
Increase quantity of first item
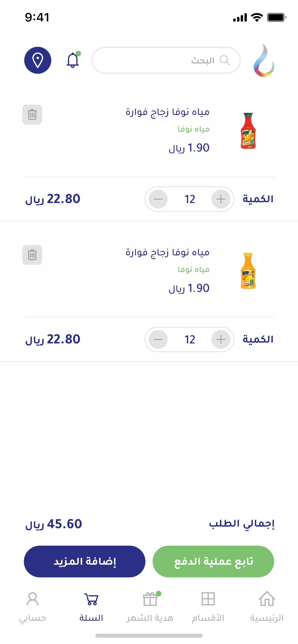tap(221, 199)
